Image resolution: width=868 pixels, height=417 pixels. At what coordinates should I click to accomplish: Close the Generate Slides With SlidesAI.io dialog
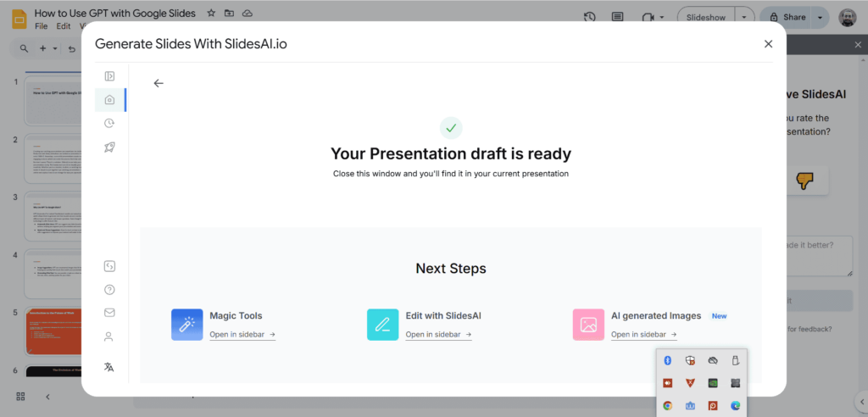click(x=768, y=44)
